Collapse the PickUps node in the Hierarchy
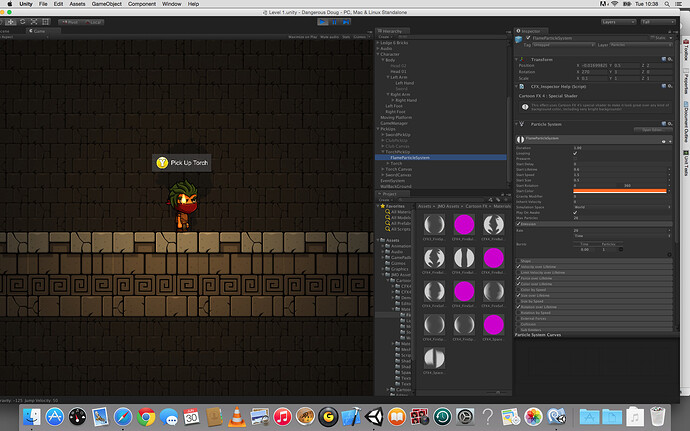Image resolution: width=690 pixels, height=431 pixels. (x=378, y=129)
